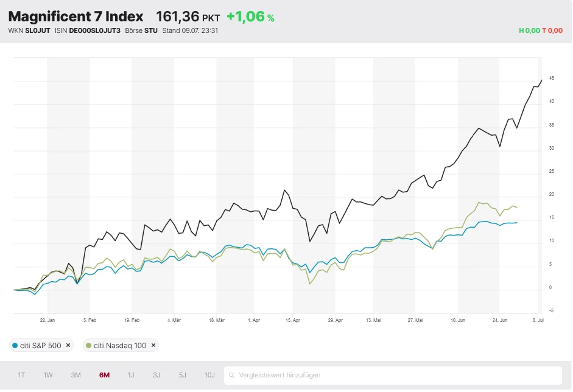The width and height of the screenshot is (573, 392).
Task: Select the 3J timeframe
Action: [x=156, y=375]
